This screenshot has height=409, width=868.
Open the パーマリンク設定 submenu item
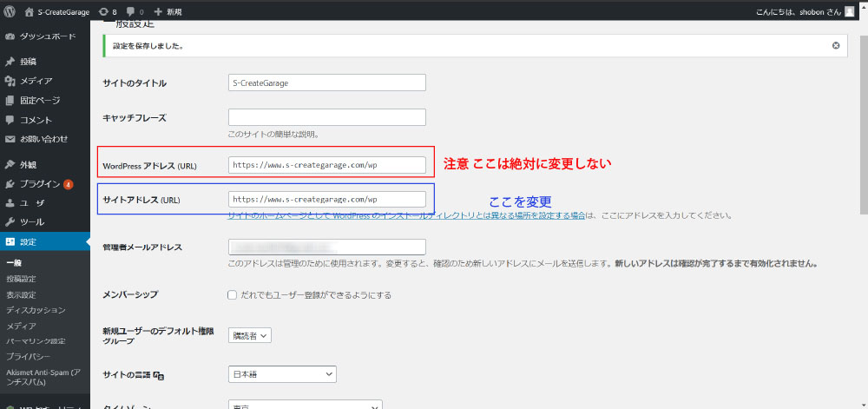(36, 341)
